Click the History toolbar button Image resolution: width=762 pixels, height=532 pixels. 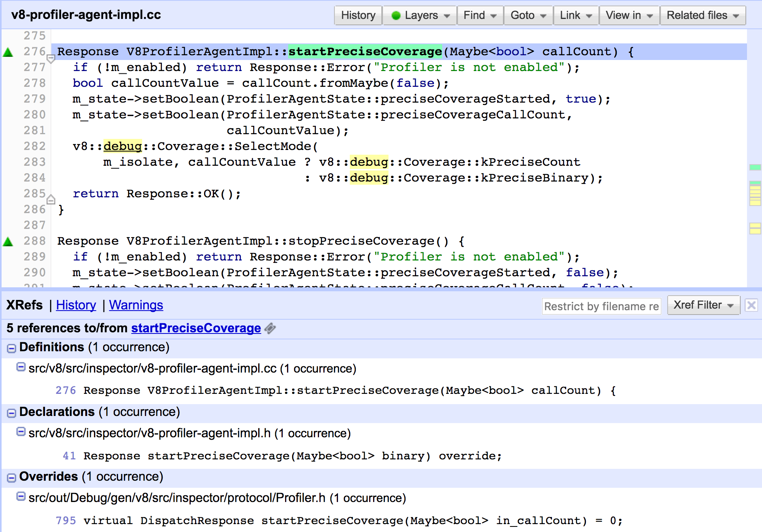(358, 15)
